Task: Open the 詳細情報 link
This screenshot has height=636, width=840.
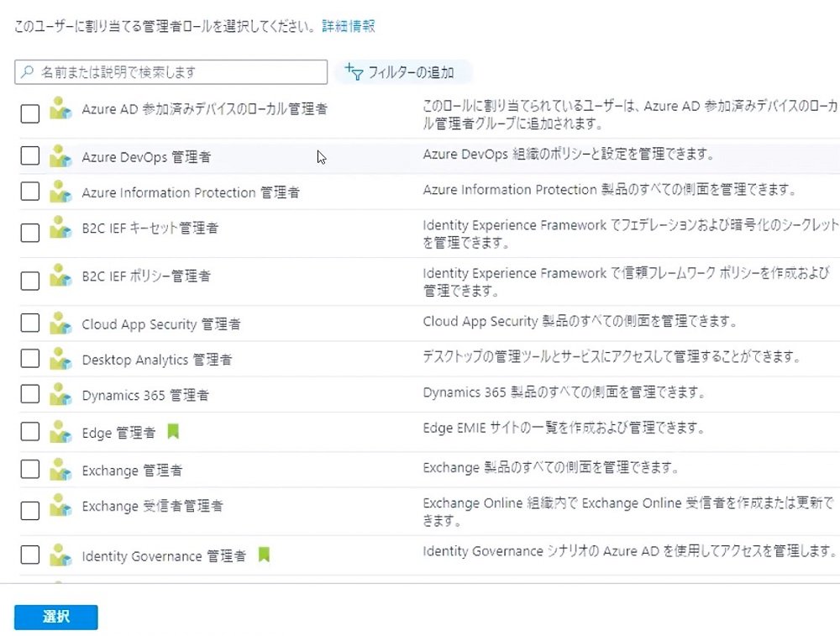Action: 349,26
